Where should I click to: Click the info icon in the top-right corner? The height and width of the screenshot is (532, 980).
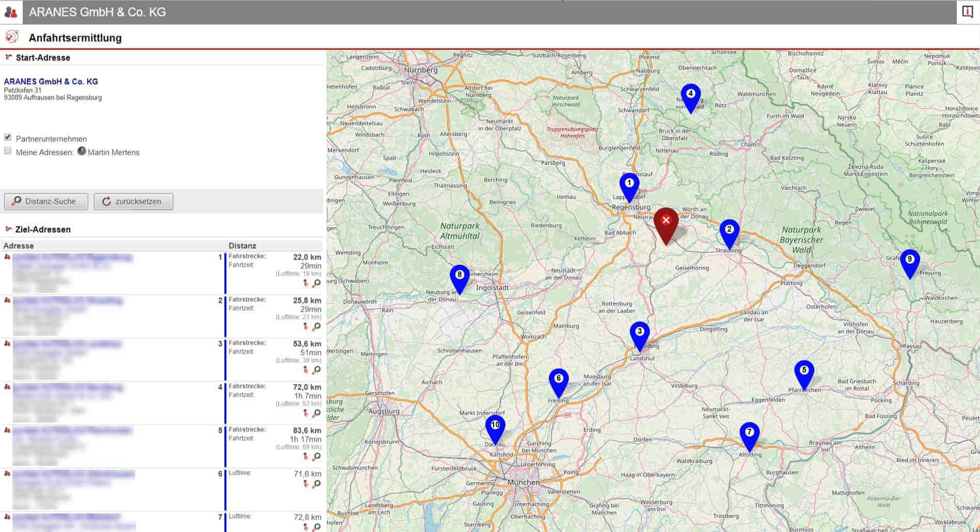point(968,12)
